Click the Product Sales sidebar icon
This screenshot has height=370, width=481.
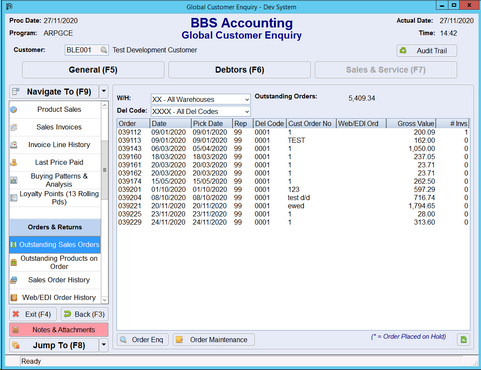pos(14,109)
